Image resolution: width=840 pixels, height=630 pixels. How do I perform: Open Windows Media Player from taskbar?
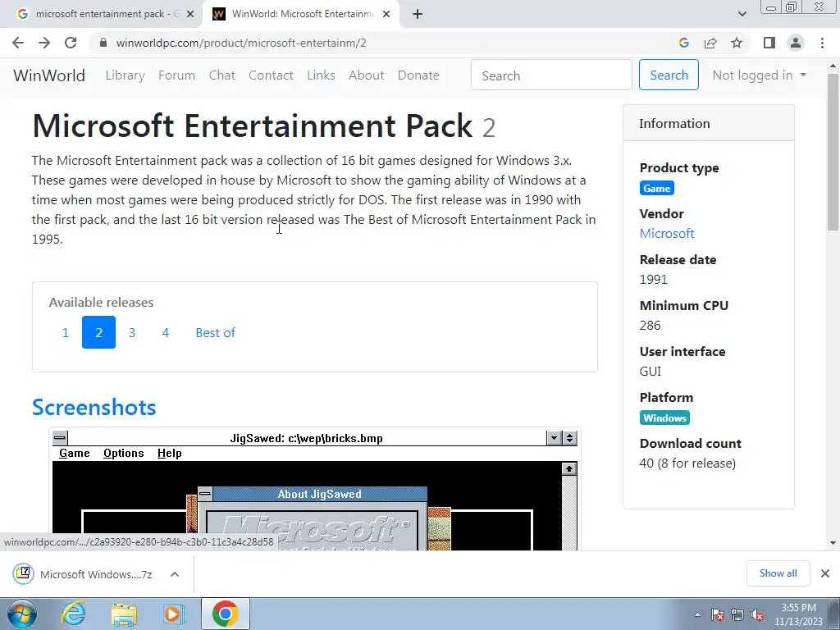[174, 614]
